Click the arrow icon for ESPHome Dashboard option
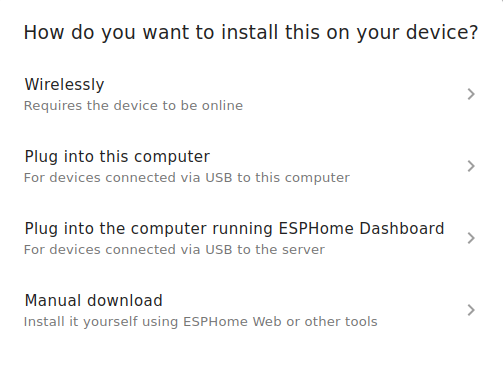The image size is (503, 370). point(471,238)
